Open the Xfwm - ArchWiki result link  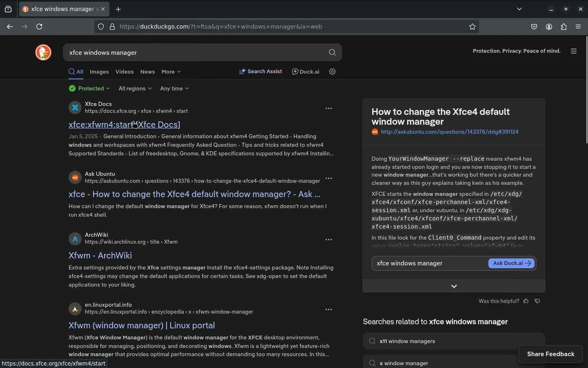[x=100, y=256]
